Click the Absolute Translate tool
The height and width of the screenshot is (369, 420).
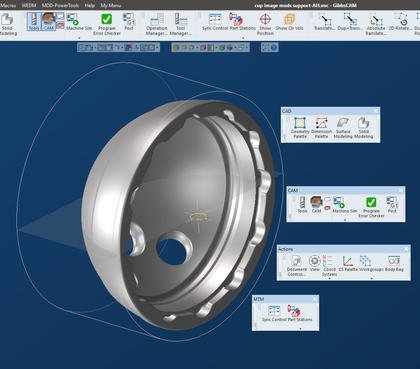pyautogui.click(x=376, y=24)
